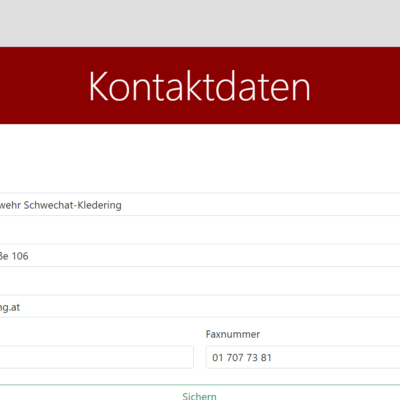Viewport: 400px width, 400px height.
Task: Place cursor after the number 106
Action: 29,256
